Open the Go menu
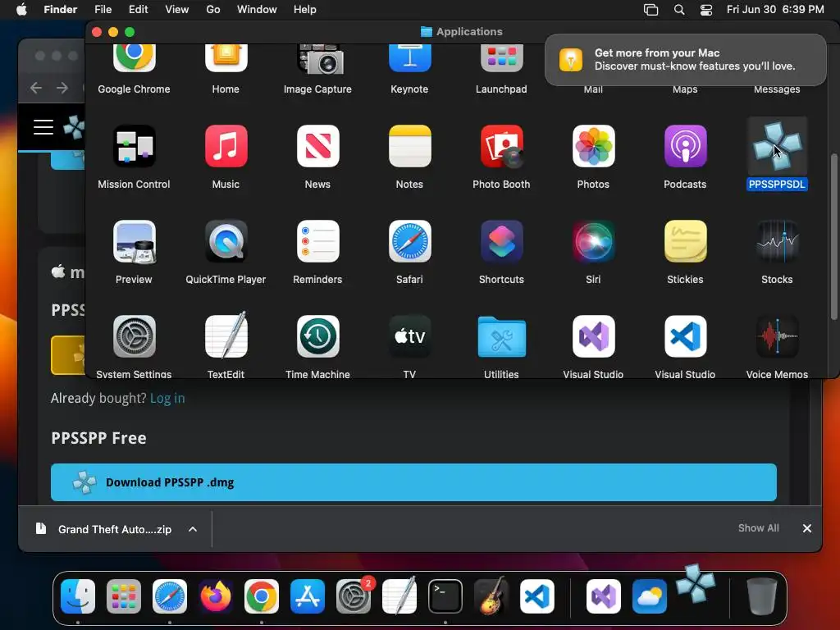 click(213, 10)
